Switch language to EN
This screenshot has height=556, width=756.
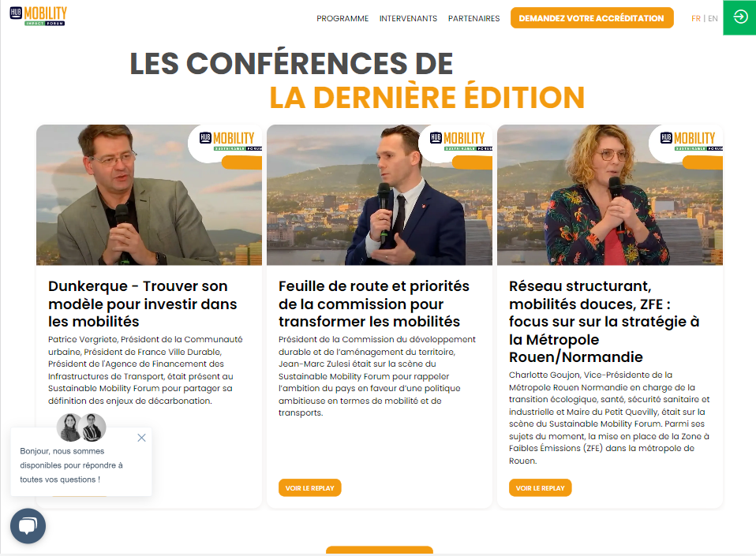coord(713,18)
